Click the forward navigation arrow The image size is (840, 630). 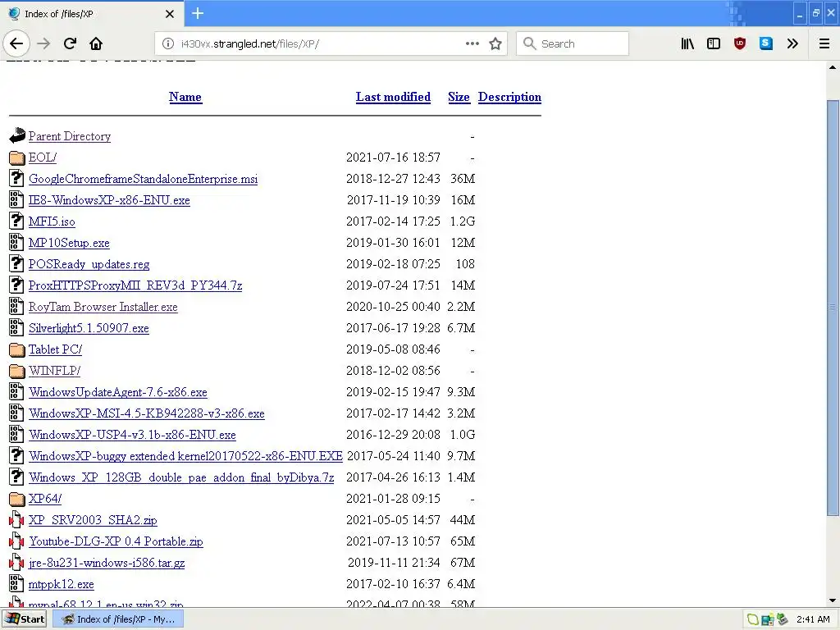pyautogui.click(x=43, y=43)
